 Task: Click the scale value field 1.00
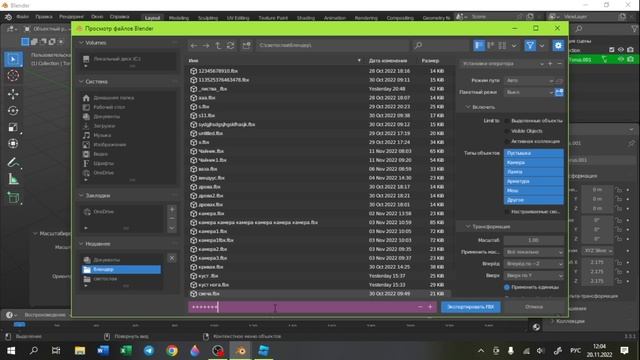[x=533, y=240]
